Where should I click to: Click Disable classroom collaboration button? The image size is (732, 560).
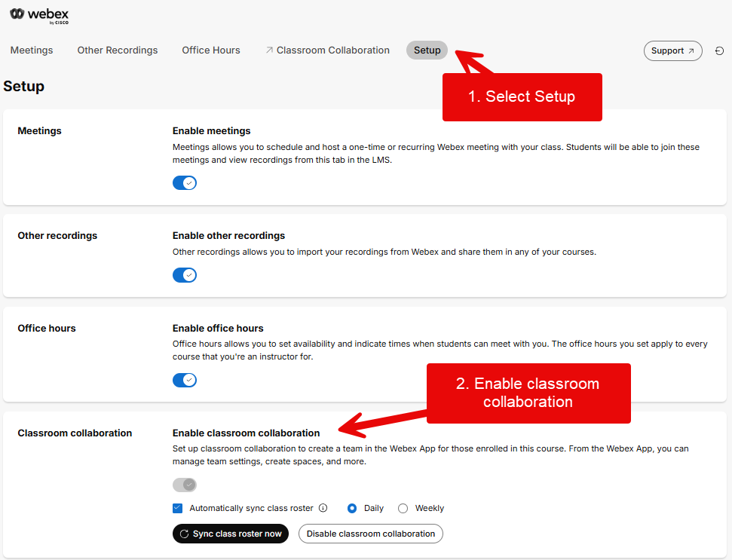[x=371, y=534]
